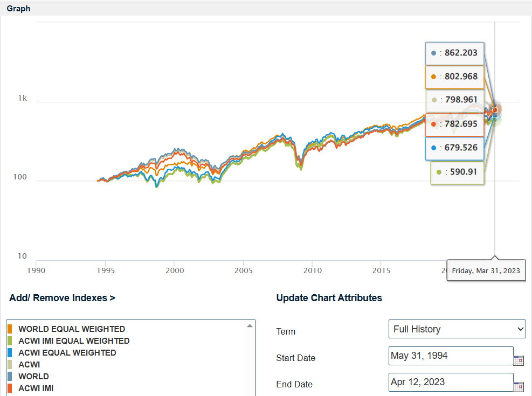Image resolution: width=532 pixels, height=396 pixels.
Task: Choose the ACWI EQUAL WEIGHTED entry
Action: tap(67, 353)
